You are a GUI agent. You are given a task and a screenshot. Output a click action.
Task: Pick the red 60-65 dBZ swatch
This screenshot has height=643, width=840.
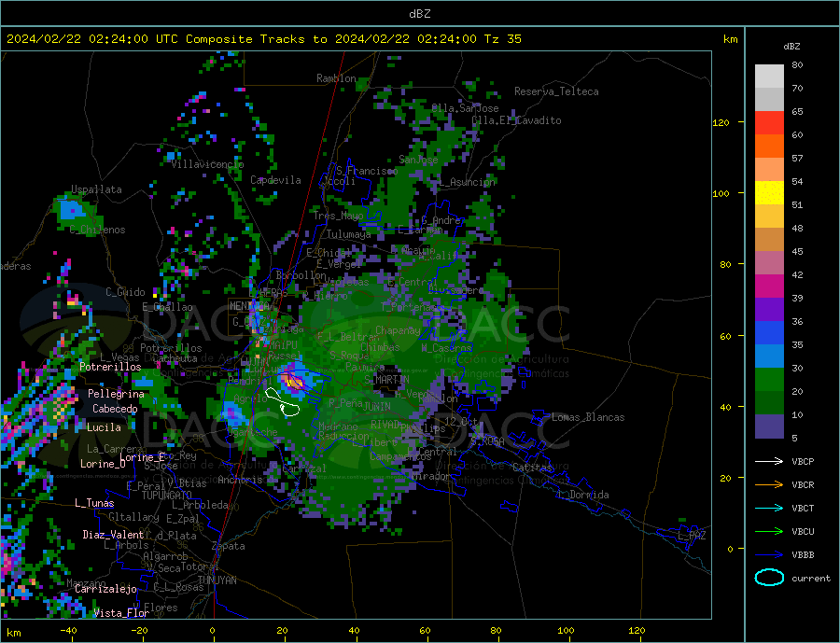click(x=769, y=122)
